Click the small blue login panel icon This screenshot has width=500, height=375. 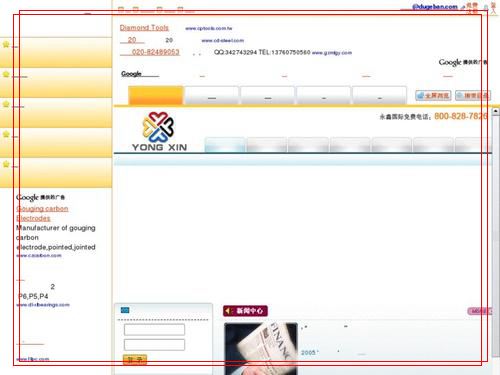tap(125, 310)
